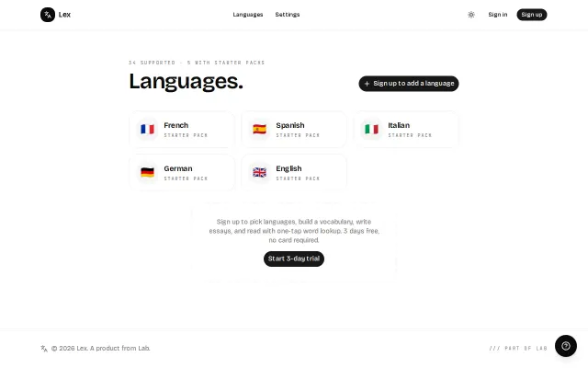Click the footer copyright Lex text
The image size is (588, 368).
[x=101, y=349]
